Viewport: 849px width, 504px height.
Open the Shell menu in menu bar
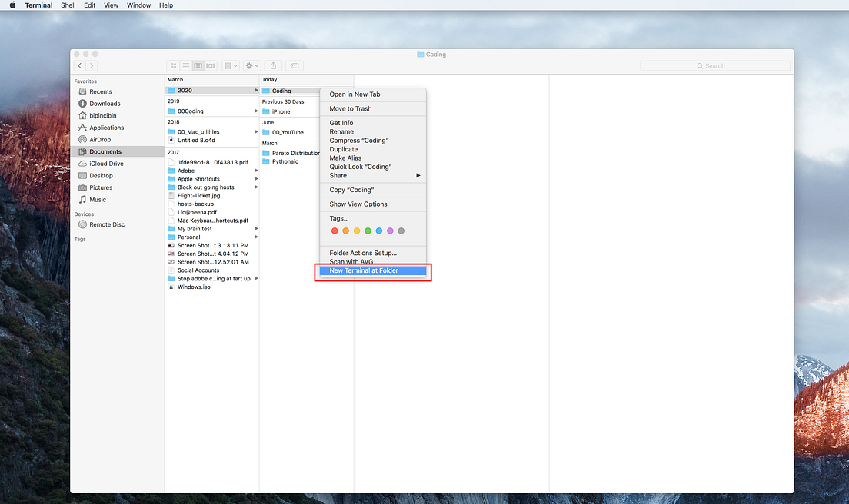click(68, 5)
